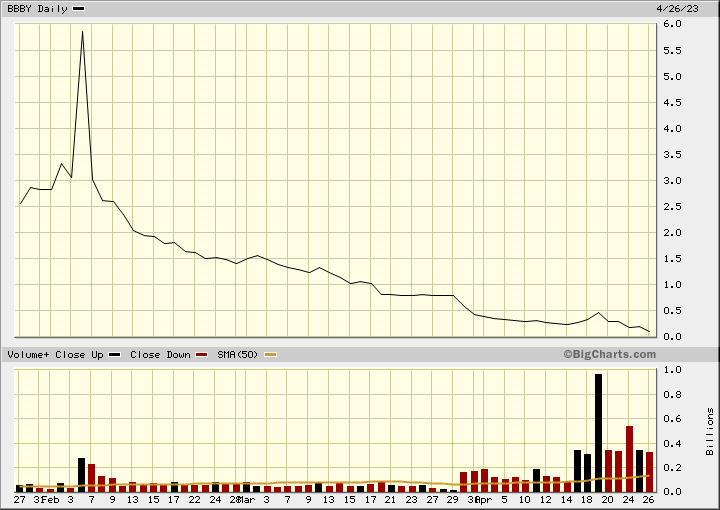Click the 'Billions' vertical axis label
Screen dimensions: 720x510
click(710, 431)
